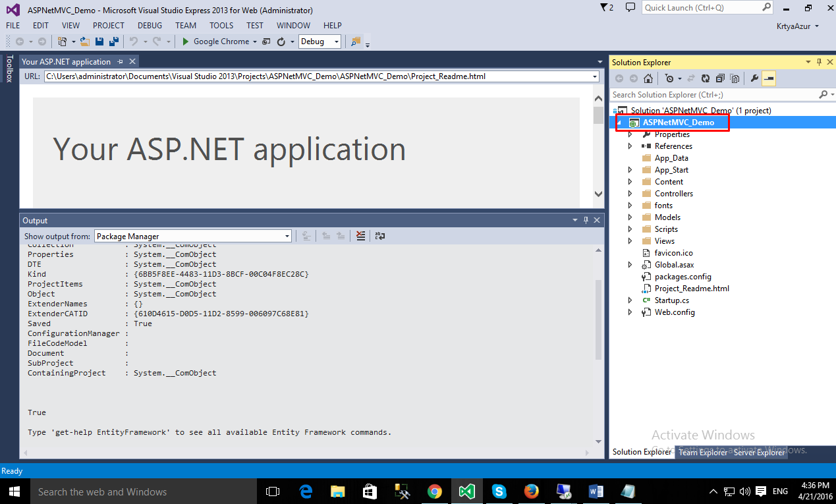
Task: Close the Your ASP.NET application tab
Action: click(x=132, y=61)
